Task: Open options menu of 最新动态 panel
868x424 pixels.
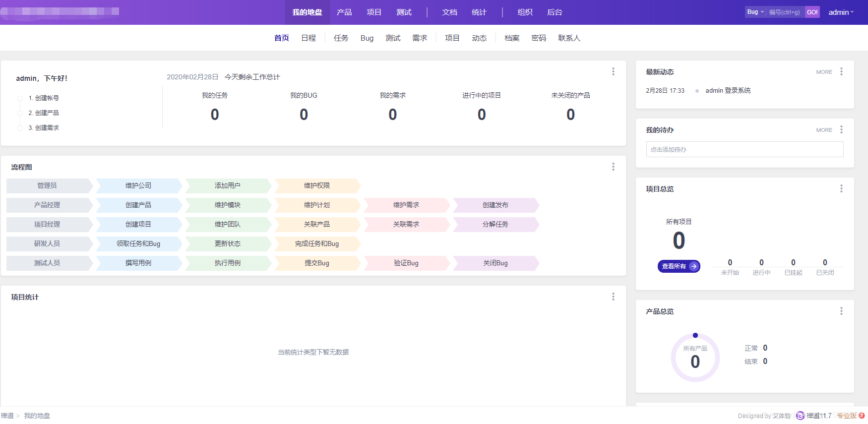Action: [x=841, y=71]
